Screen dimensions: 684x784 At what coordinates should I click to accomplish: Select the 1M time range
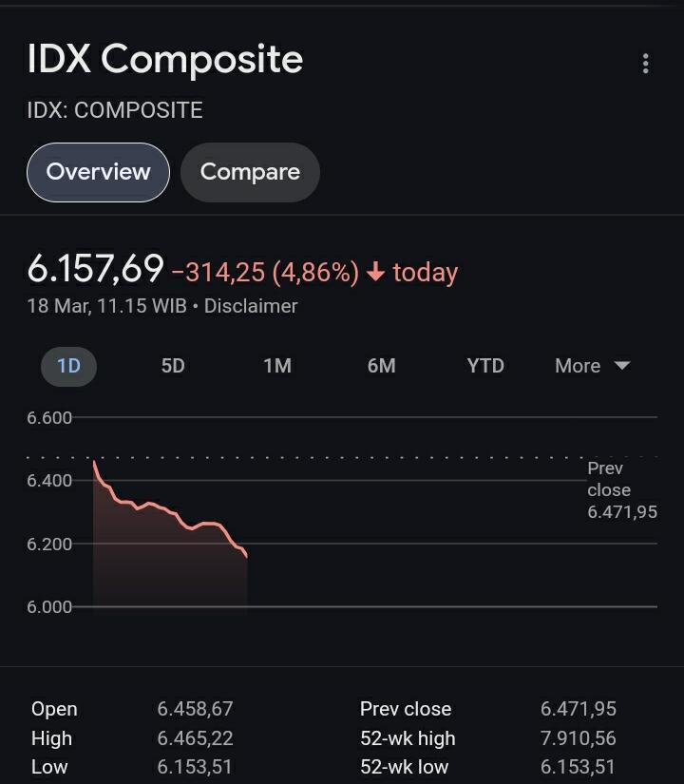tap(277, 366)
